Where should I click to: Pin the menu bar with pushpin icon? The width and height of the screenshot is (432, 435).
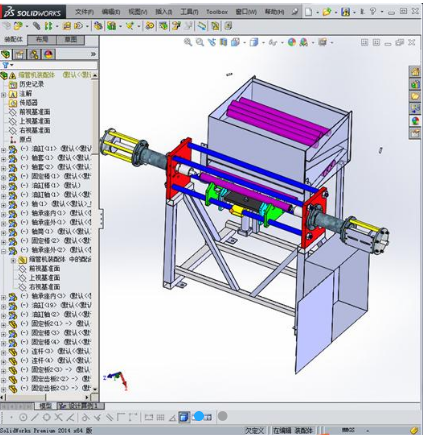pos(295,12)
